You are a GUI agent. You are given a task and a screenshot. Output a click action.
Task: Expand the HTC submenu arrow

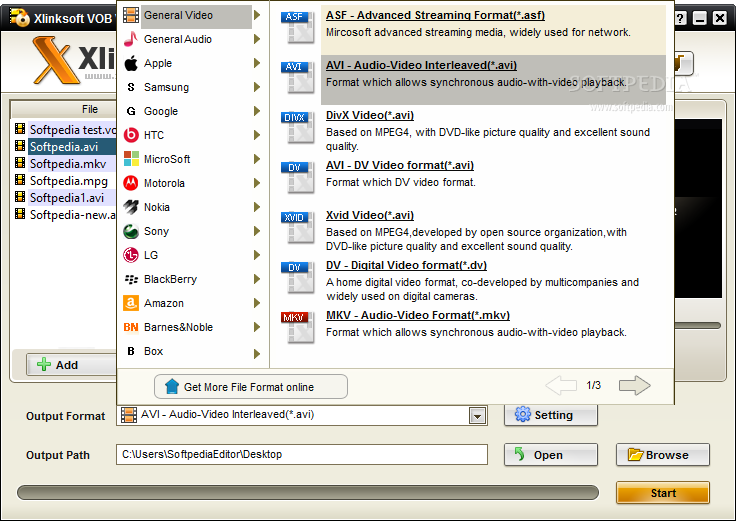(x=257, y=135)
